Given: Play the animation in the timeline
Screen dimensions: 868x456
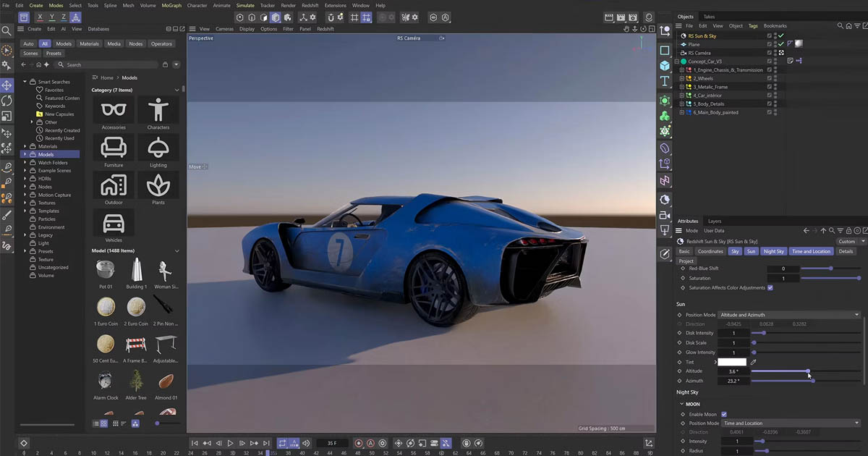Looking at the screenshot, I should point(230,443).
